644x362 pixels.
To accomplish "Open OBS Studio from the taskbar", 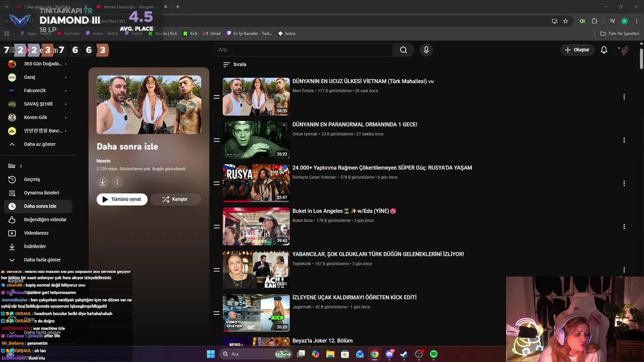I will point(419,354).
